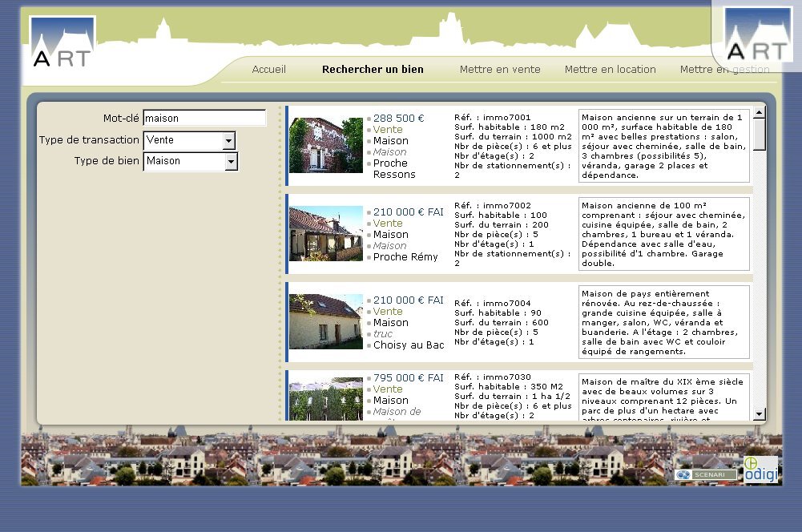Go to the Accueil page
802x532 pixels.
coord(268,70)
